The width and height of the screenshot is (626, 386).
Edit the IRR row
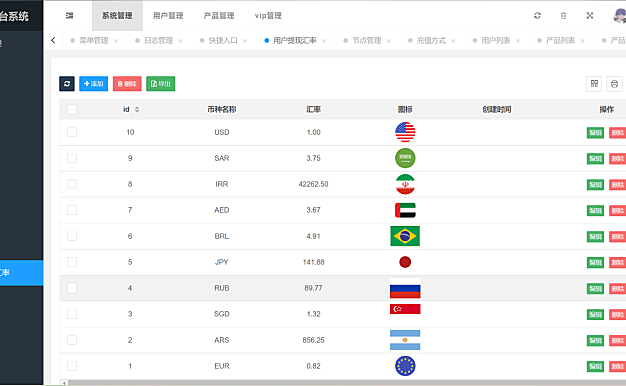pyautogui.click(x=595, y=184)
